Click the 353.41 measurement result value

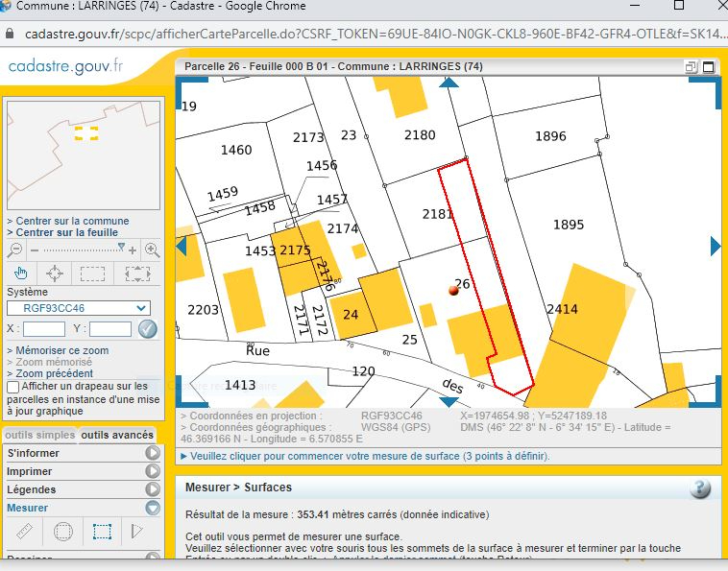coord(313,515)
